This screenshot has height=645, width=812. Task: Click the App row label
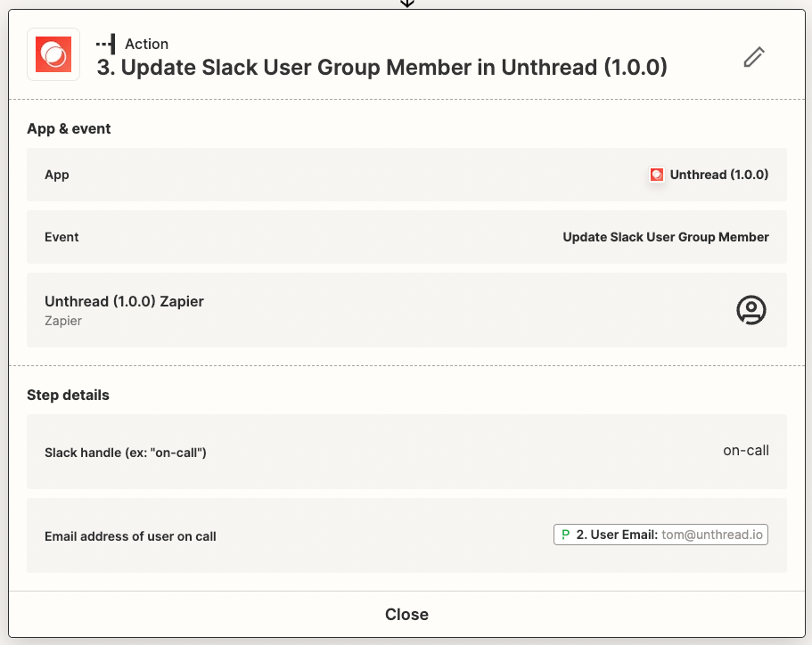click(57, 175)
